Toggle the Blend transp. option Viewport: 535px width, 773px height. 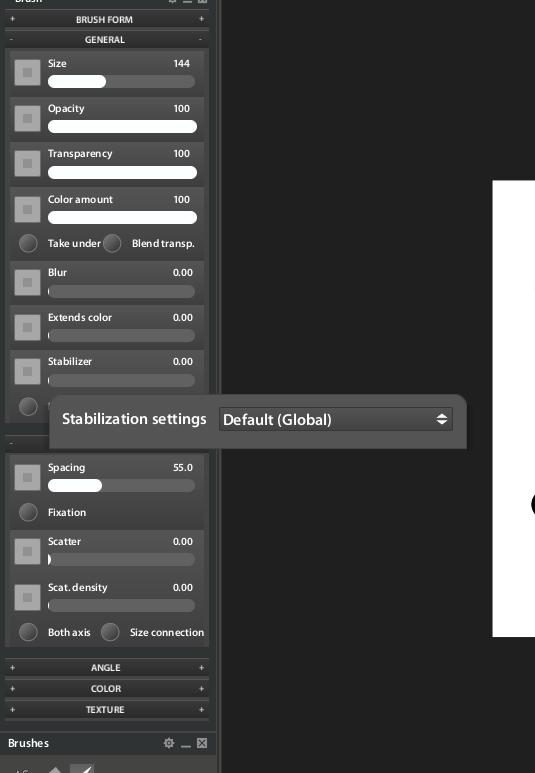pos(112,243)
